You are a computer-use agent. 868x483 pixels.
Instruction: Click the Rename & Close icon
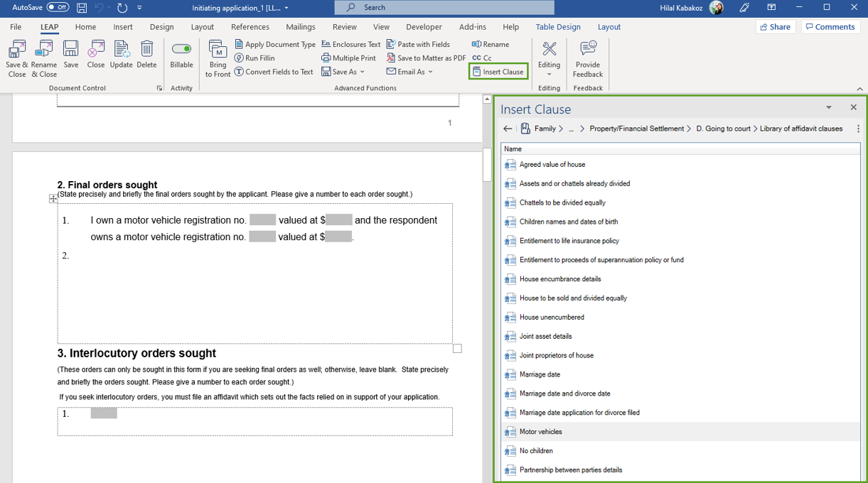(44, 58)
